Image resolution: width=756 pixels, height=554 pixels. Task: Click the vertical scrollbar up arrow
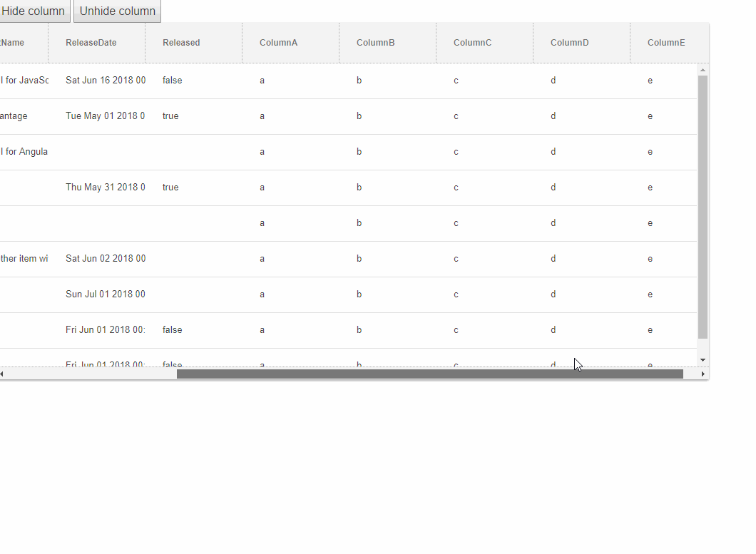pos(703,69)
